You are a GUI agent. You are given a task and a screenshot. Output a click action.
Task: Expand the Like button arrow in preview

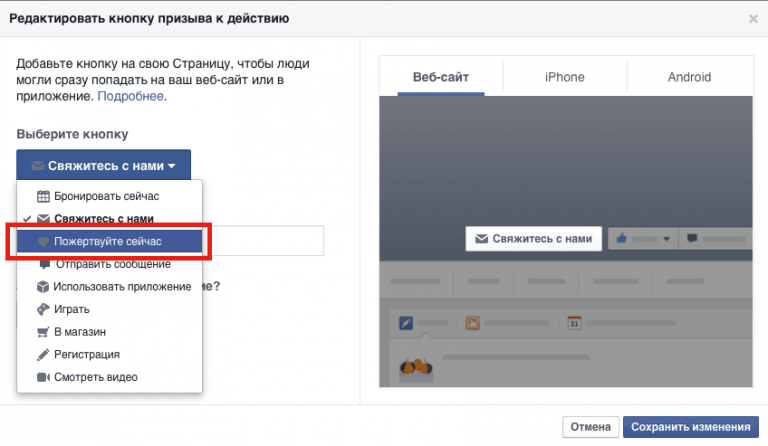pyautogui.click(x=666, y=239)
